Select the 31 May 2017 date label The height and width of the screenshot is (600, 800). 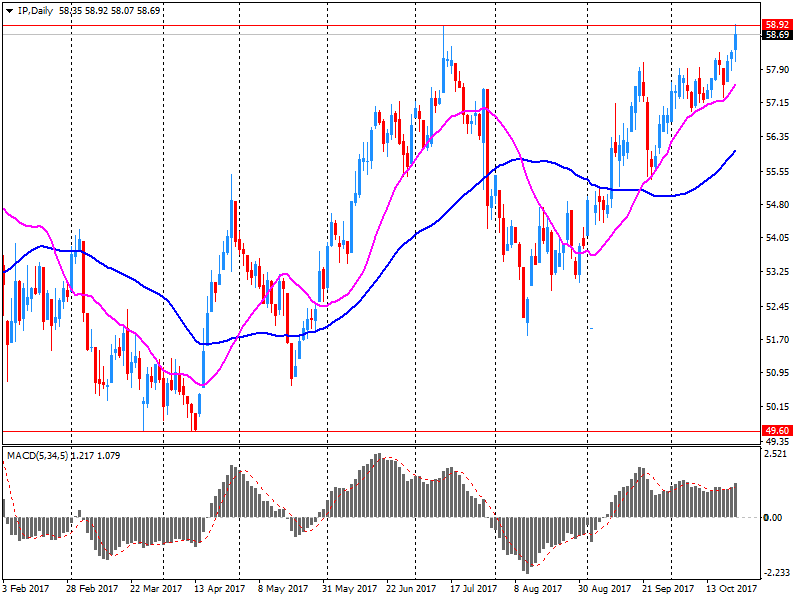tap(349, 589)
